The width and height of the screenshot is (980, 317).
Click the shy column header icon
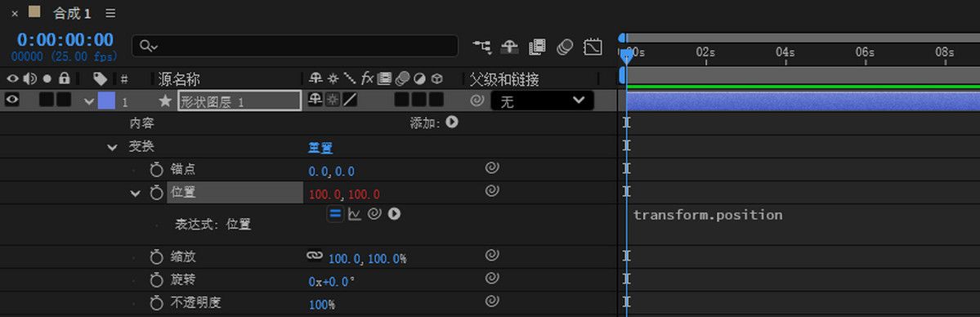tap(316, 78)
